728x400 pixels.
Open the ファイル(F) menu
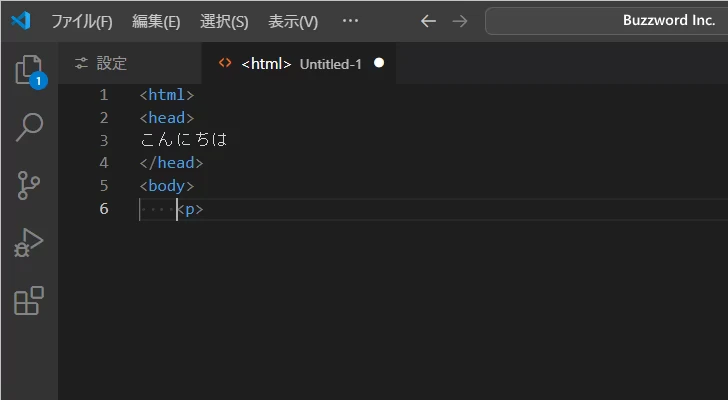pos(82,21)
